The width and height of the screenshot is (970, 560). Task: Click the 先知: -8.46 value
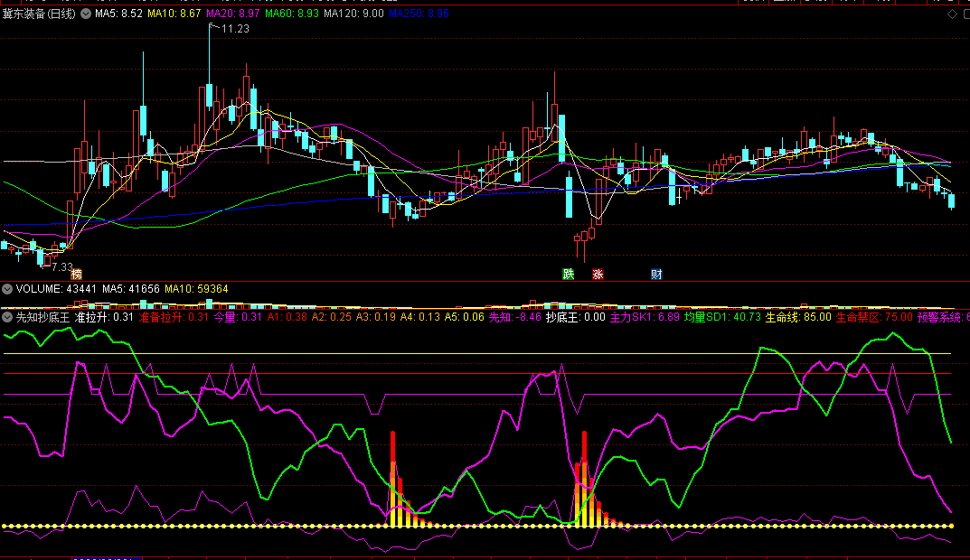515,317
